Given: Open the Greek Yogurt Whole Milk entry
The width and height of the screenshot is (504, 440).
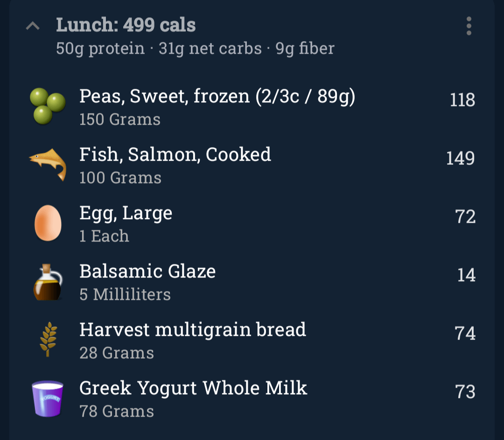Looking at the screenshot, I should tap(193, 388).
